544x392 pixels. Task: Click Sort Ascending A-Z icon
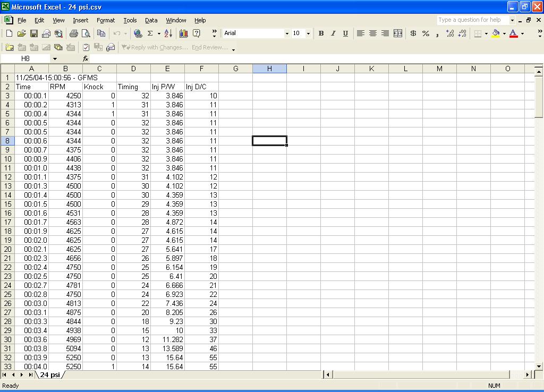(168, 33)
